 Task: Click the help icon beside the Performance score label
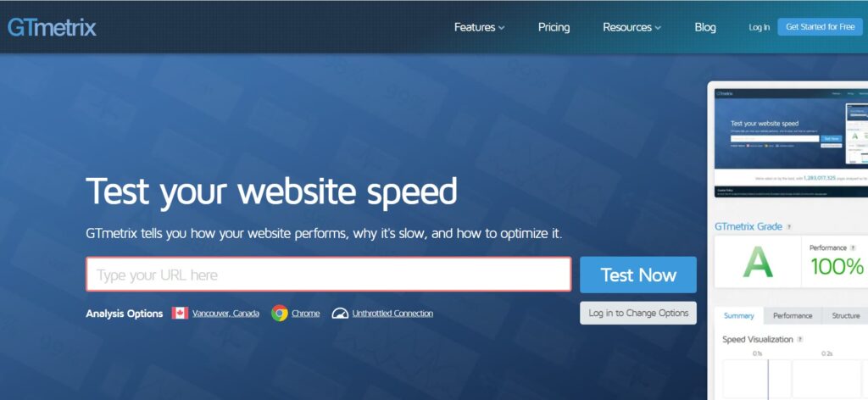[853, 247]
